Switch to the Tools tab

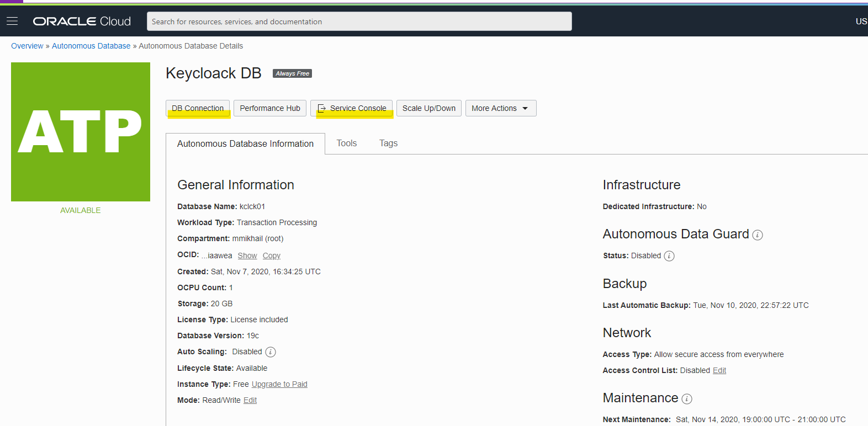[x=347, y=143]
